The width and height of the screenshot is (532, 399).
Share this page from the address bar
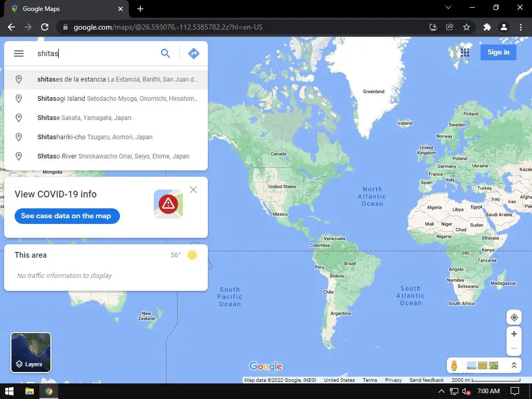point(450,27)
